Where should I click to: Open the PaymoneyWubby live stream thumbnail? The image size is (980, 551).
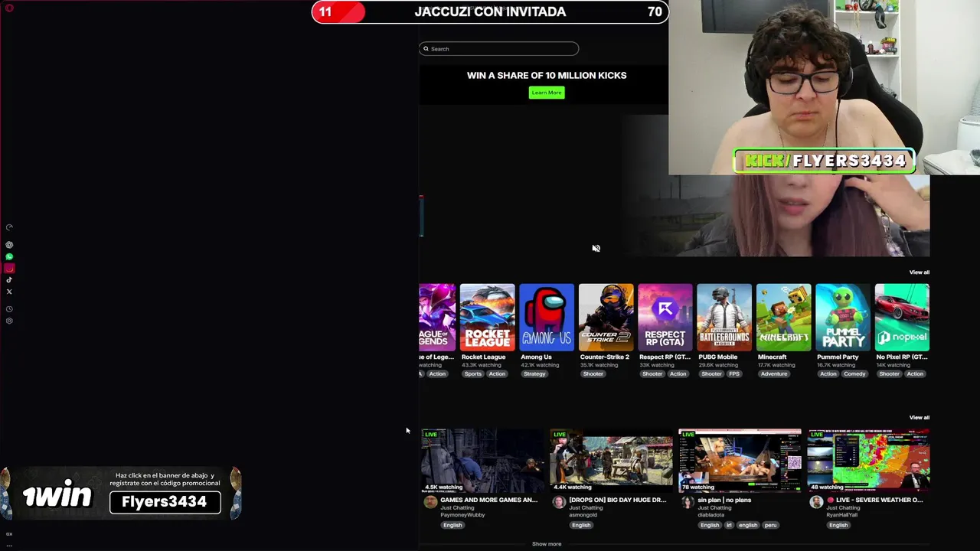(x=482, y=460)
